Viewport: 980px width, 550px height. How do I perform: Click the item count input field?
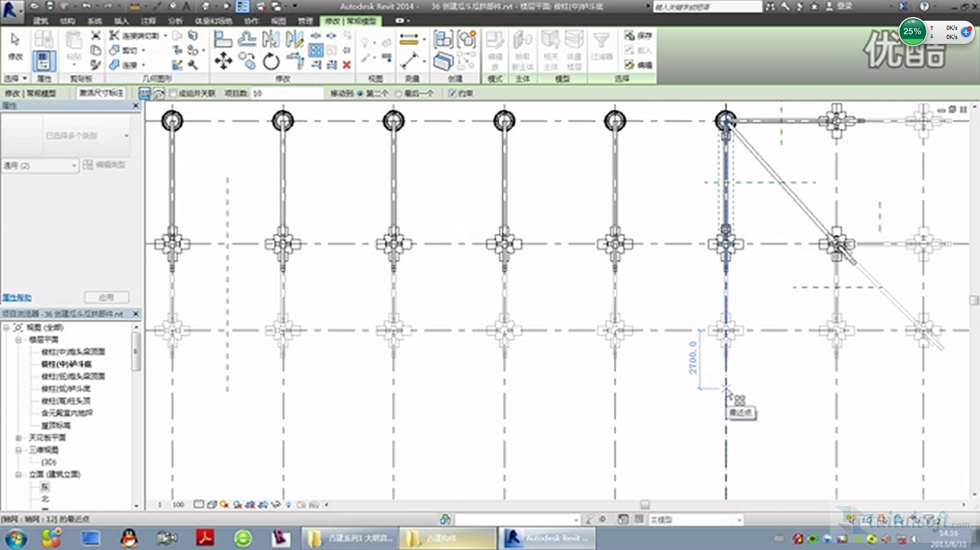pyautogui.click(x=285, y=93)
